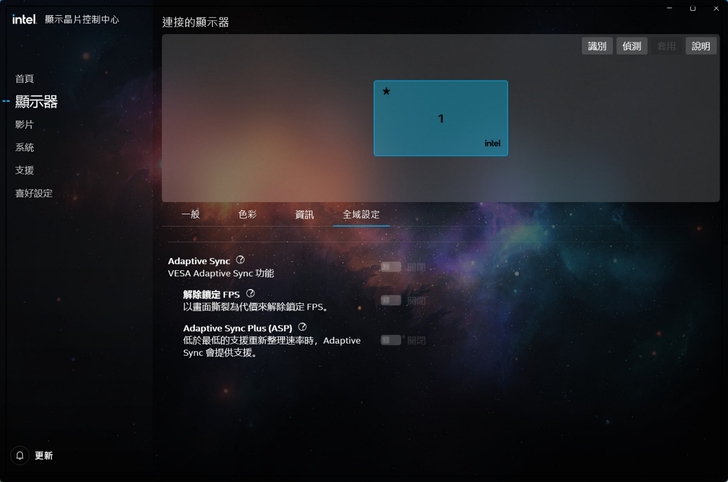The height and width of the screenshot is (482, 728).
Task: Click the 套用 button
Action: click(666, 46)
